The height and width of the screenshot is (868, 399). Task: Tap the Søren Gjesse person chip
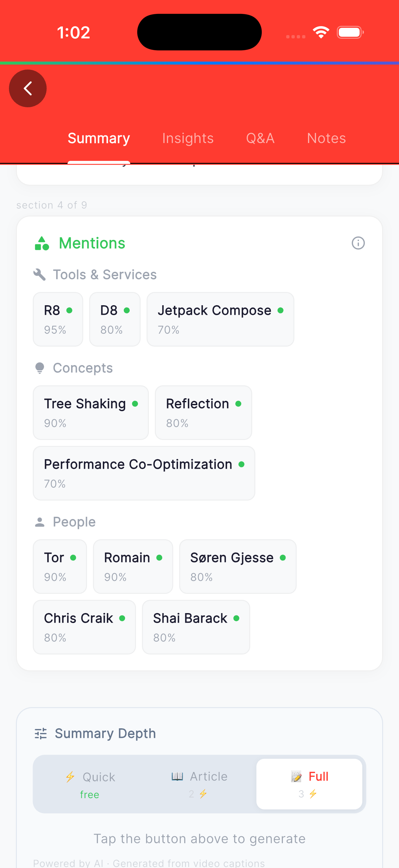click(x=238, y=566)
